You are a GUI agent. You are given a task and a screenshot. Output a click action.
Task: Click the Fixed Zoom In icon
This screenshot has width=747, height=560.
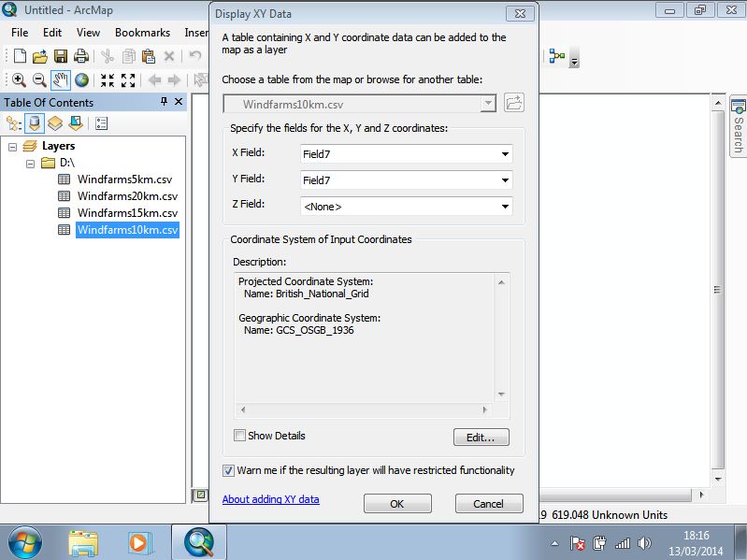tap(108, 80)
